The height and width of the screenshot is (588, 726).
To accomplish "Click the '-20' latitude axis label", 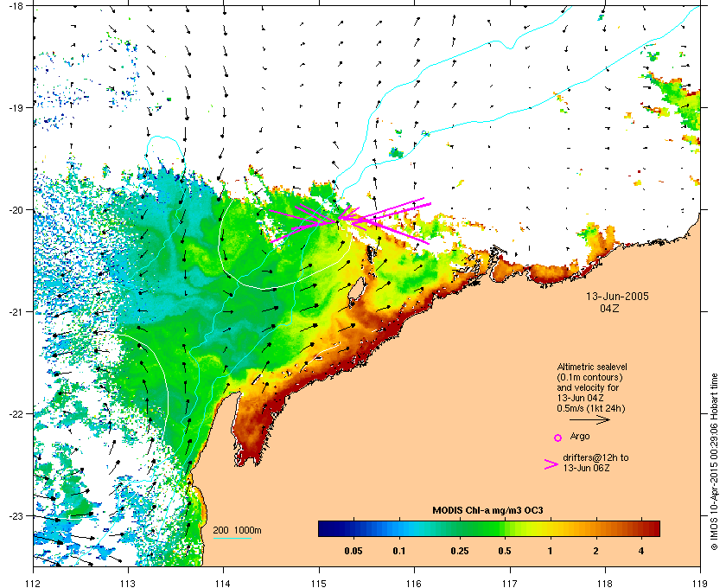I will (16, 210).
